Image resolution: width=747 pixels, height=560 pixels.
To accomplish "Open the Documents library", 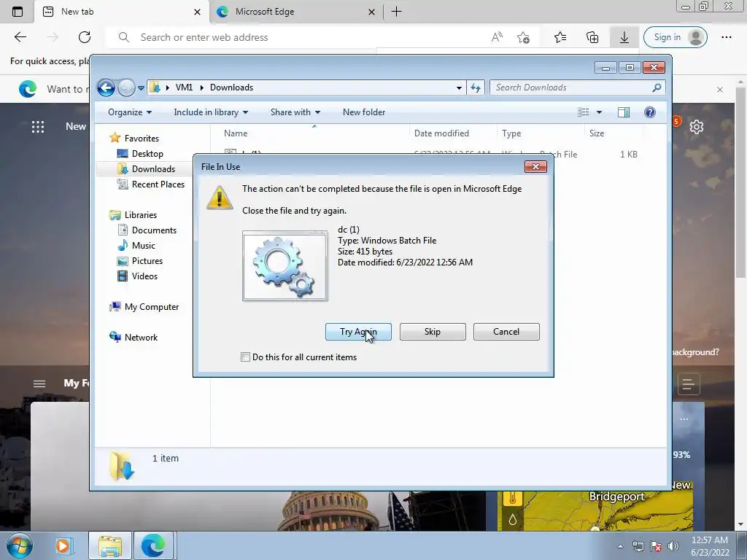I will (x=154, y=230).
